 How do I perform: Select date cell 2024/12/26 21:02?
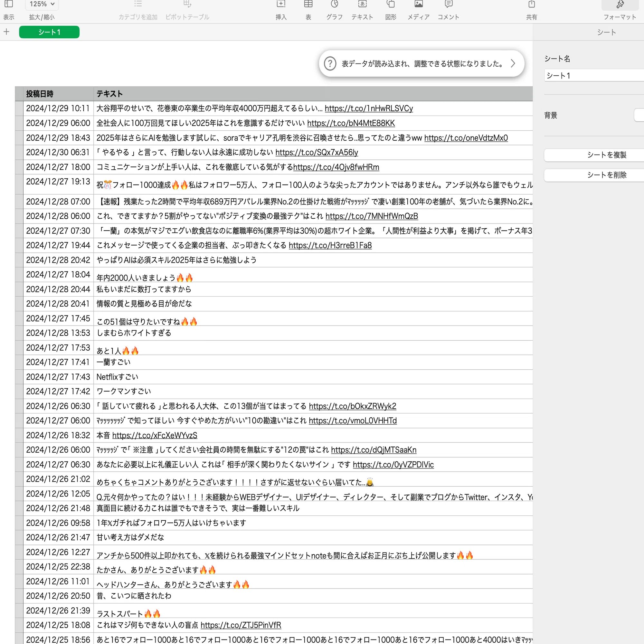(58, 479)
